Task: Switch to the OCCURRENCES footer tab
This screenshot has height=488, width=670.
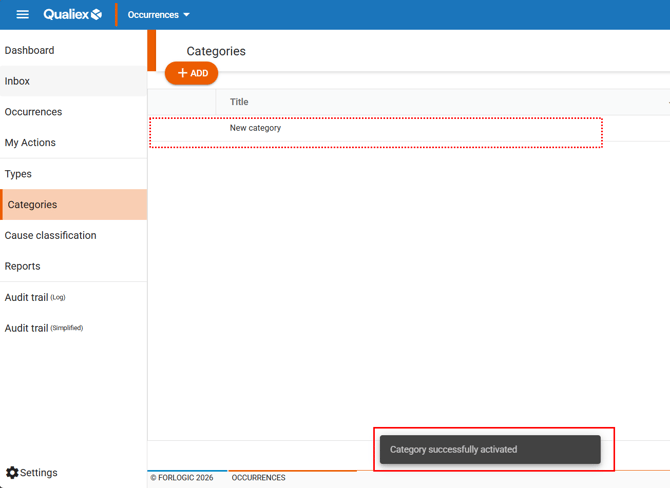Action: tap(258, 478)
